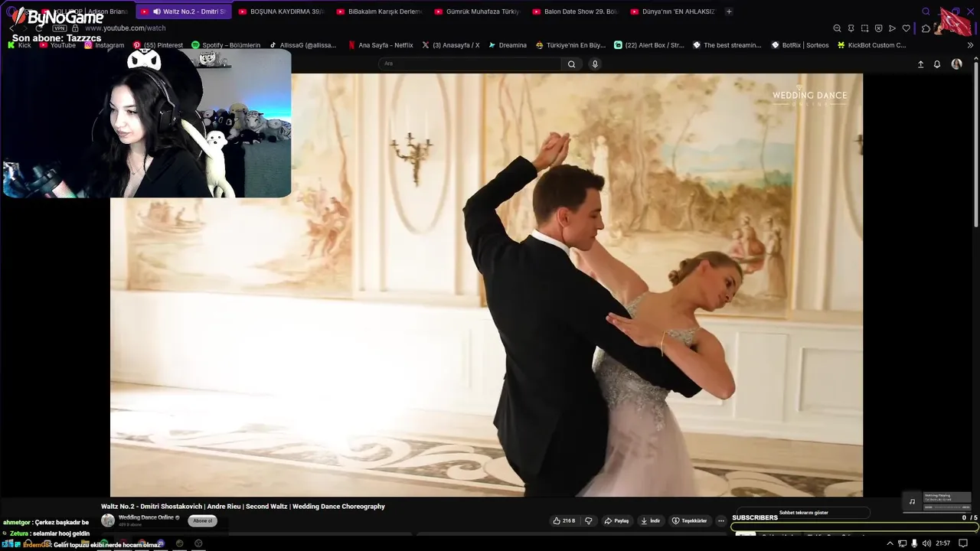Share the video with Paylaş button

coord(616,521)
